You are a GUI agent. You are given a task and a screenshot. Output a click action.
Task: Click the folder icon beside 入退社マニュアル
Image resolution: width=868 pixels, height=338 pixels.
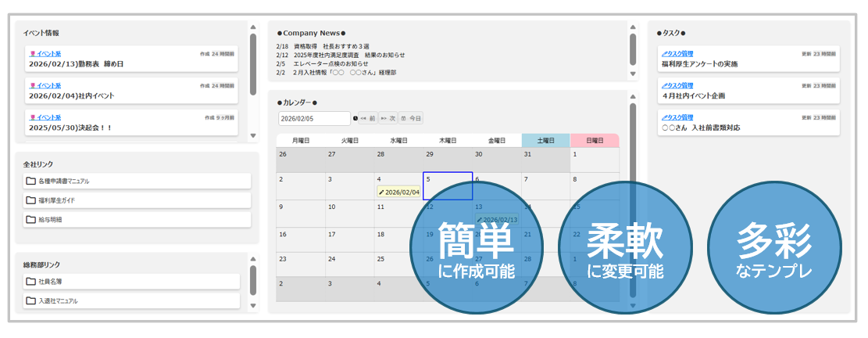click(x=31, y=300)
